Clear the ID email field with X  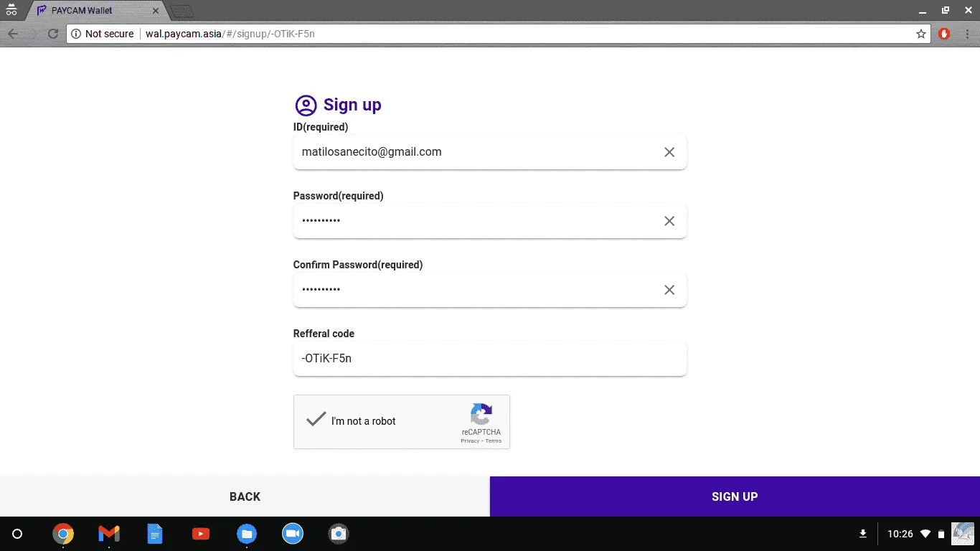[x=669, y=152]
